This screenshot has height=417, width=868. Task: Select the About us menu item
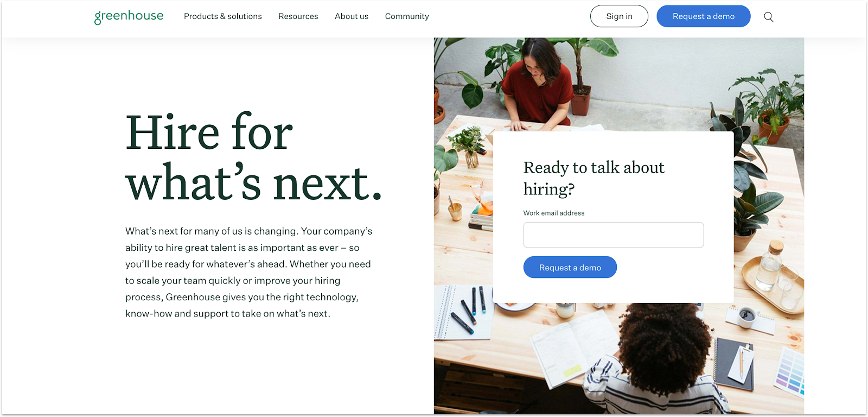[352, 16]
